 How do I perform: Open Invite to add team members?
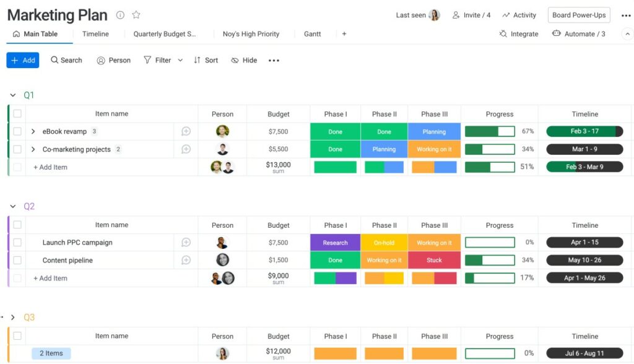click(471, 15)
